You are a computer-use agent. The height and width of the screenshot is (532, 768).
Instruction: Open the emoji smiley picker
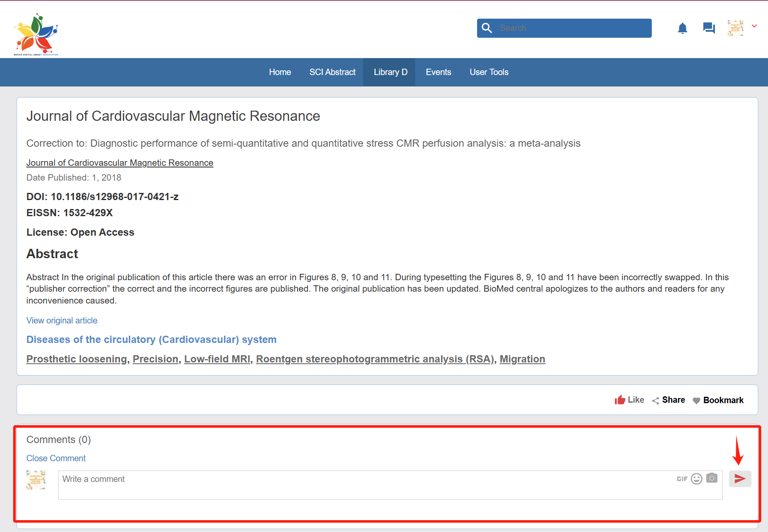pos(696,479)
